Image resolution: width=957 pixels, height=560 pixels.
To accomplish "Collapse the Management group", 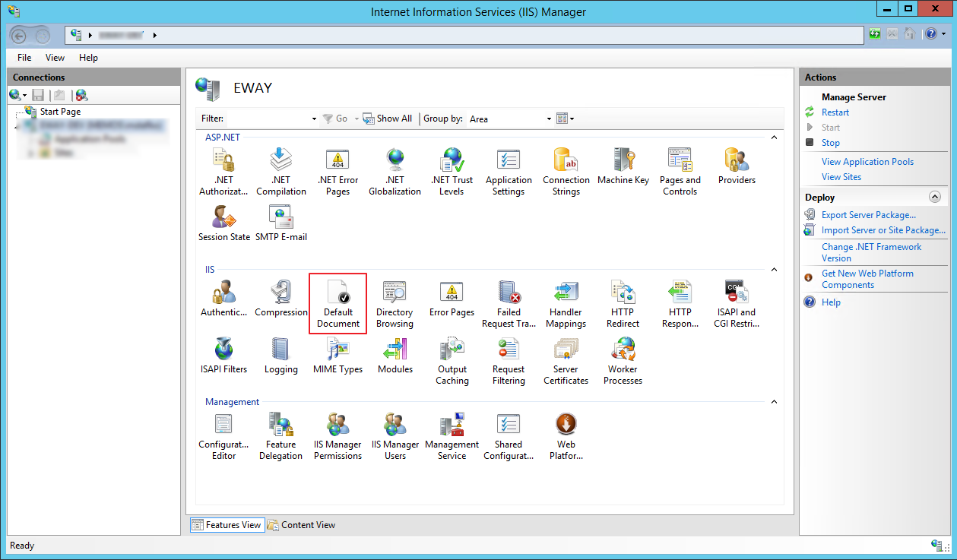I will 774,402.
